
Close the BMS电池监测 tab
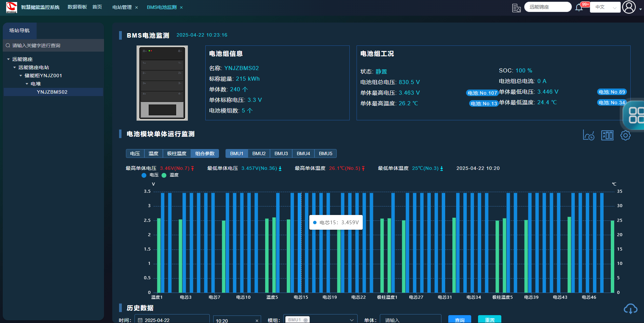[x=181, y=8]
